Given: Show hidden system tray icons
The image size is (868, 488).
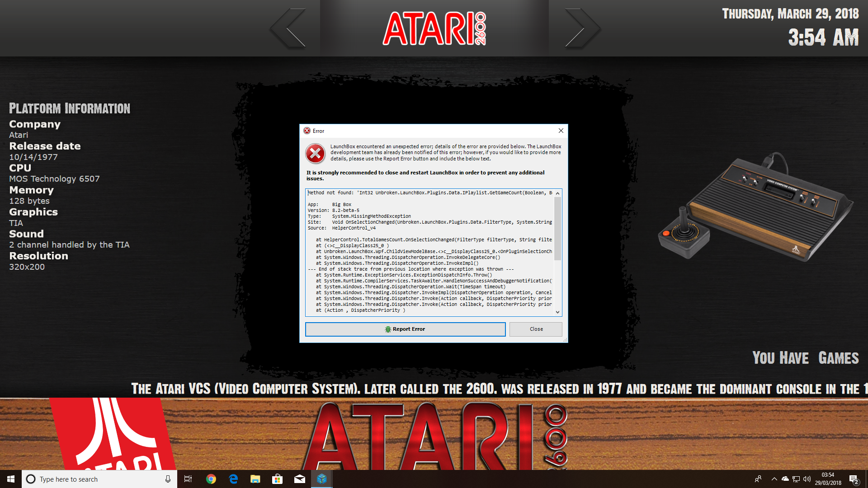Looking at the screenshot, I should point(774,479).
